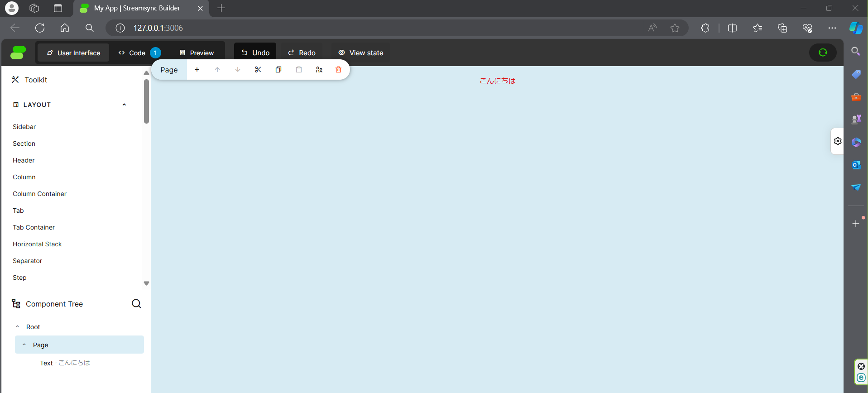Close the My App browser tab
Viewport: 868px width, 393px height.
(200, 8)
